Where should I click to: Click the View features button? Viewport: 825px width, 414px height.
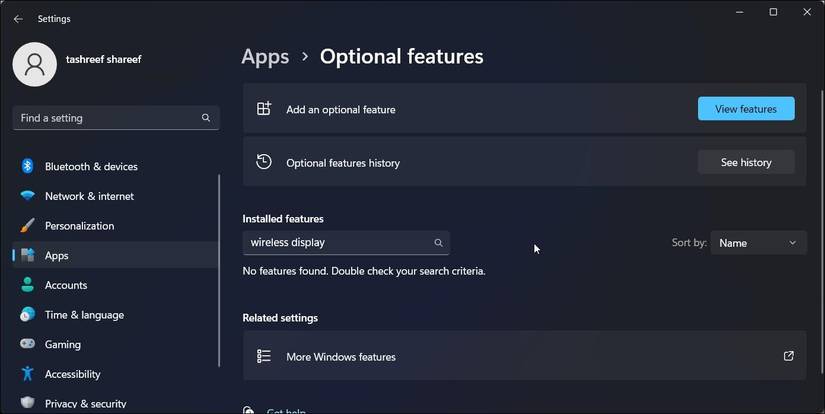click(746, 109)
